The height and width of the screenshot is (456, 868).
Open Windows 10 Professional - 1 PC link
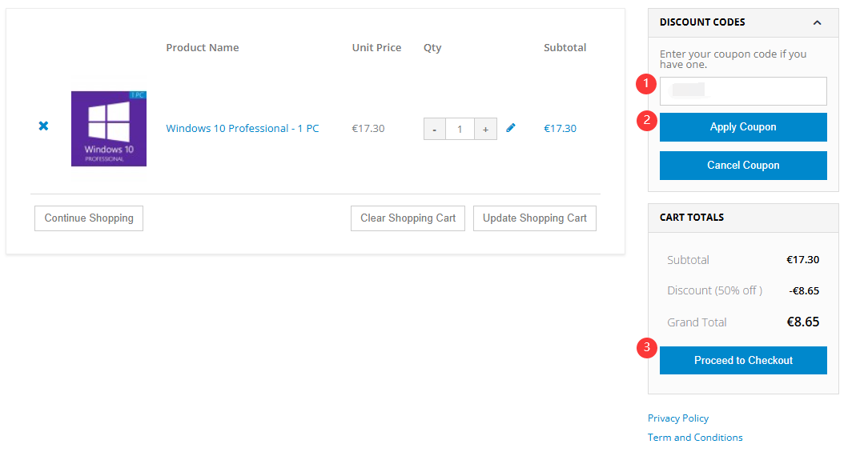242,129
